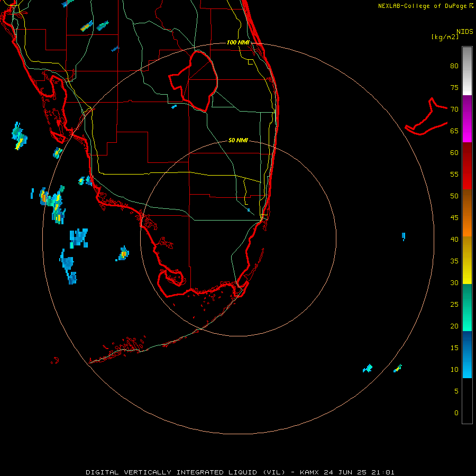This screenshot has width=476, height=476.
Task: Click the white-gray top segment of the color bar
Action: [467, 71]
